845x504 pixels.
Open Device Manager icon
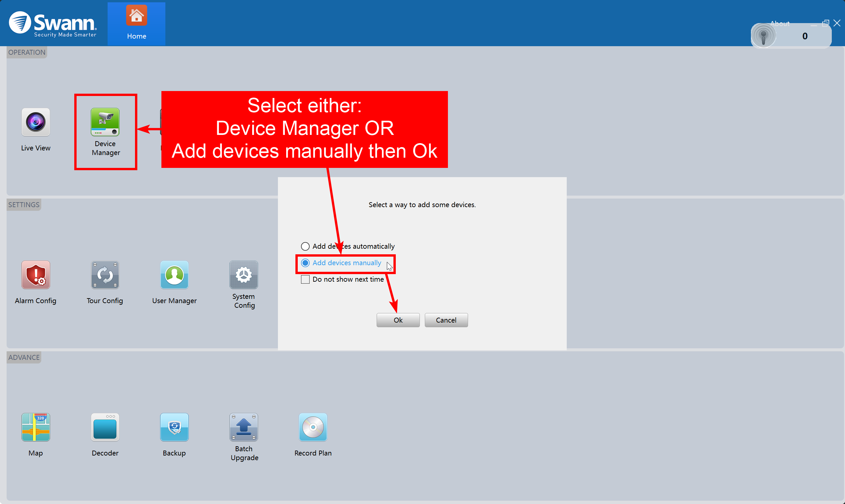105,122
